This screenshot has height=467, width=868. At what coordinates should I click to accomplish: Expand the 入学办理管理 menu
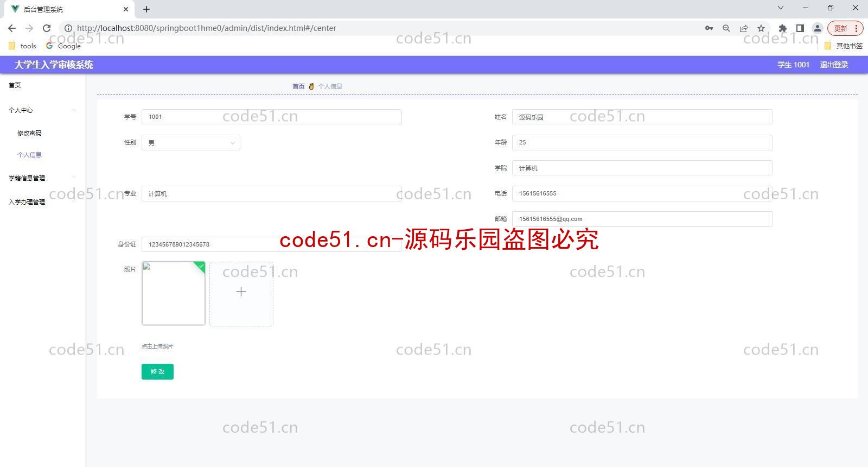click(x=42, y=202)
